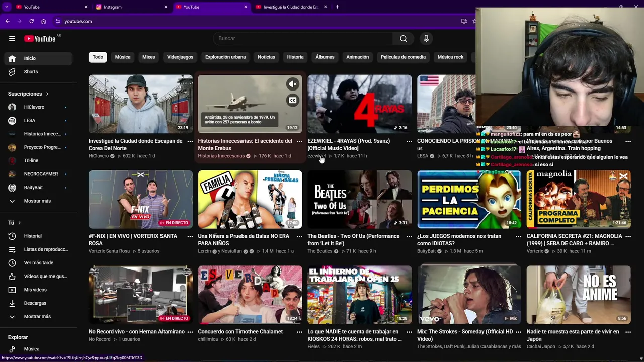644x362 pixels.
Task: Click the Buscar search field
Action: tap(304, 38)
